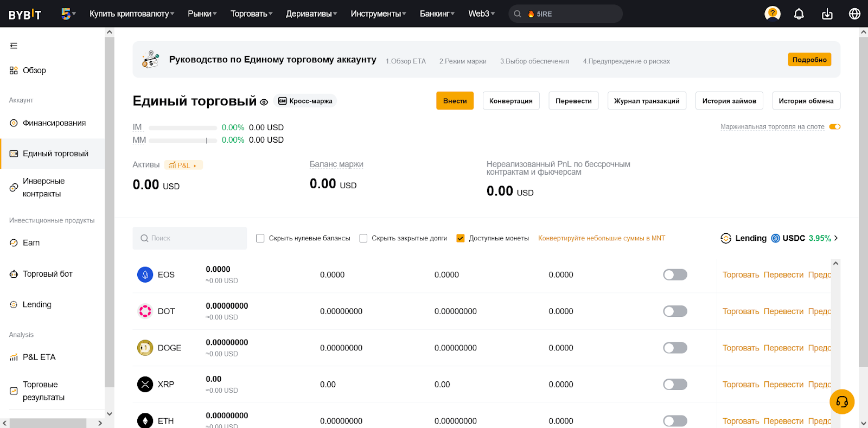Open the user profile avatar
Screen dimensions: 868x428
(772, 14)
